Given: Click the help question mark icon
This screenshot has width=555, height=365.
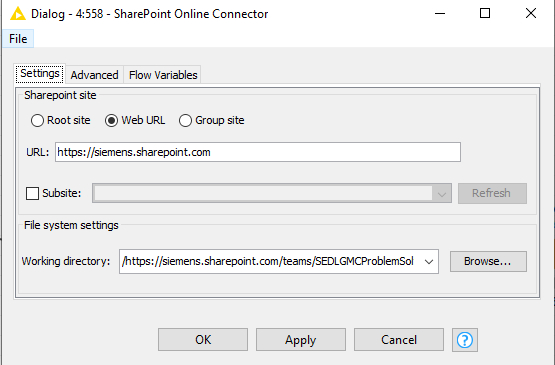Looking at the screenshot, I should tap(464, 340).
